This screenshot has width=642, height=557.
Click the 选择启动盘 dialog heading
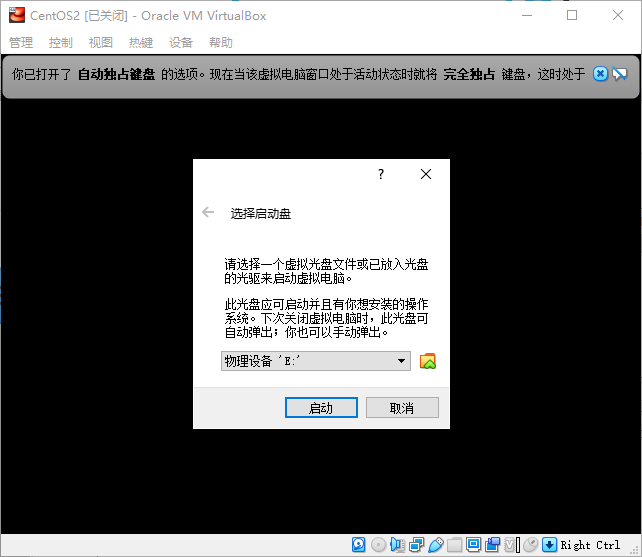[x=261, y=213]
